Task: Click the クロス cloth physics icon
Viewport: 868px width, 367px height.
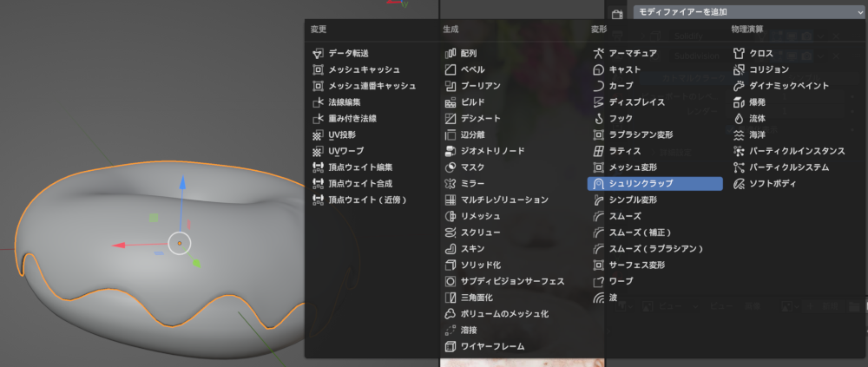Action: coord(739,54)
